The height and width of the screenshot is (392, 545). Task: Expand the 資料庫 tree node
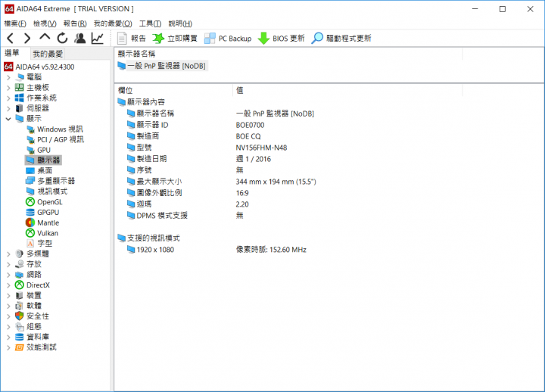click(x=8, y=337)
